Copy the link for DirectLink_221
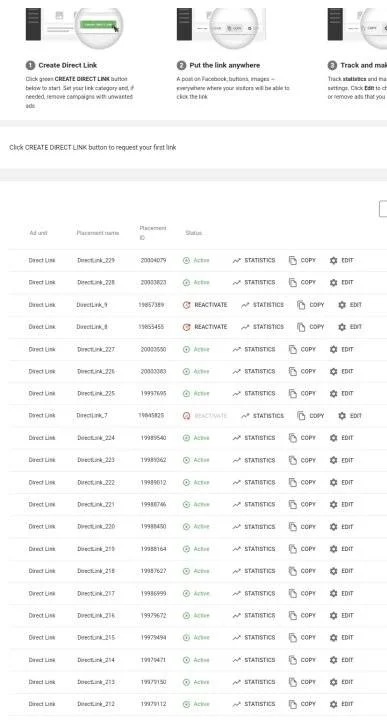The height and width of the screenshot is (720, 387). click(x=302, y=505)
